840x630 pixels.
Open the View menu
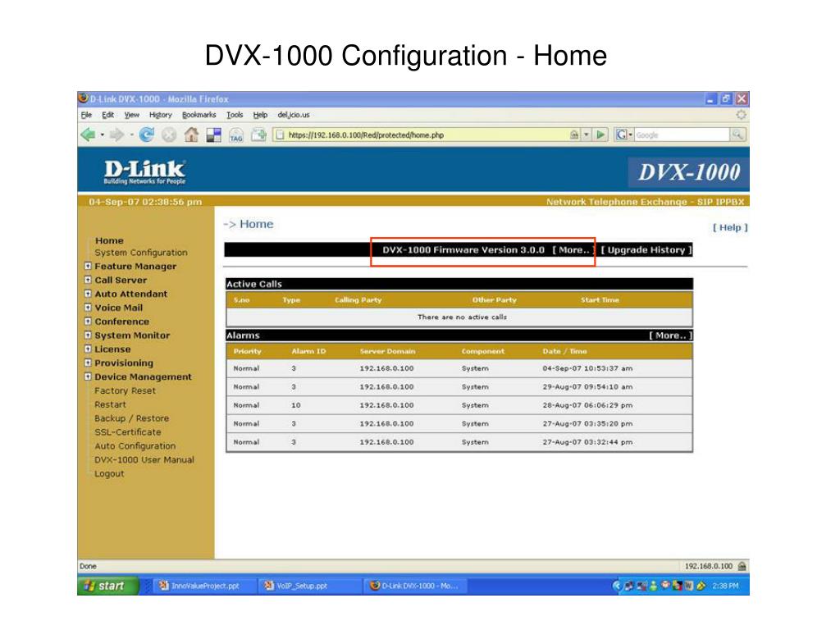[x=132, y=115]
